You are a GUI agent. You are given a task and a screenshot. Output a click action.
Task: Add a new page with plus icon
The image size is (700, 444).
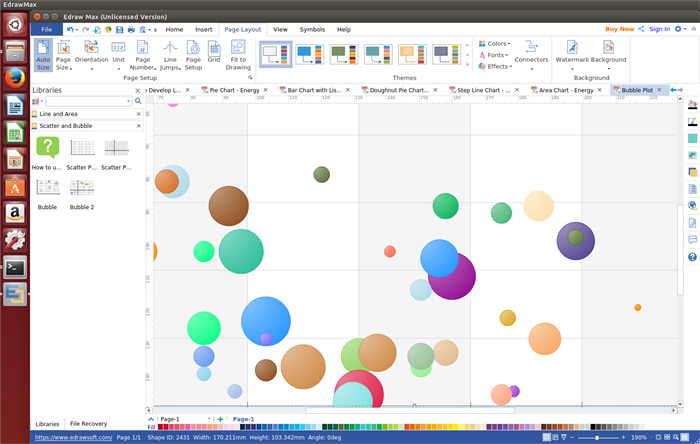220,419
